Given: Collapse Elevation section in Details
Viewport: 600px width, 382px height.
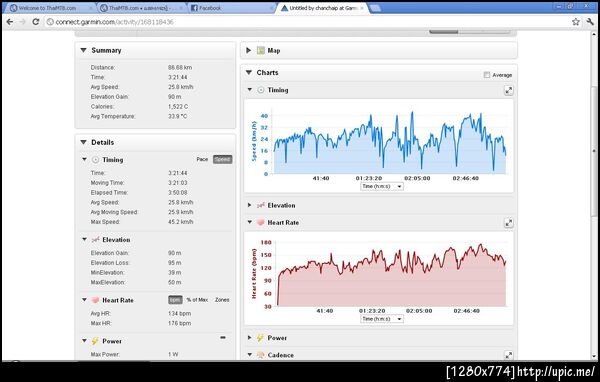Looking at the screenshot, I should coord(85,239).
